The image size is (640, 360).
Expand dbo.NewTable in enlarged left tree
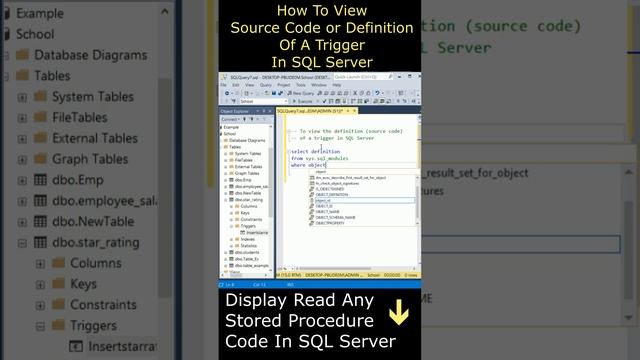(x=22, y=222)
